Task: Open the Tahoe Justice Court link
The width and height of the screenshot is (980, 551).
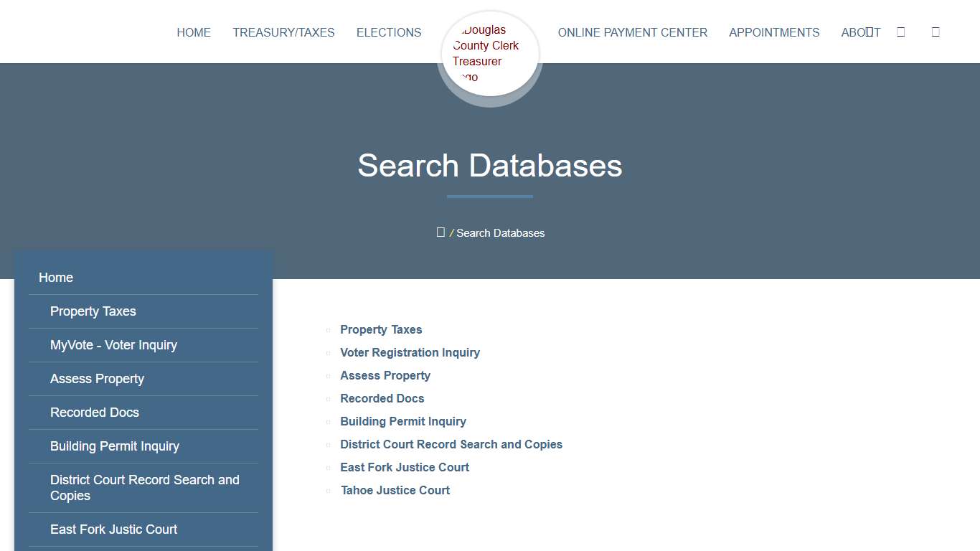Action: coord(395,490)
